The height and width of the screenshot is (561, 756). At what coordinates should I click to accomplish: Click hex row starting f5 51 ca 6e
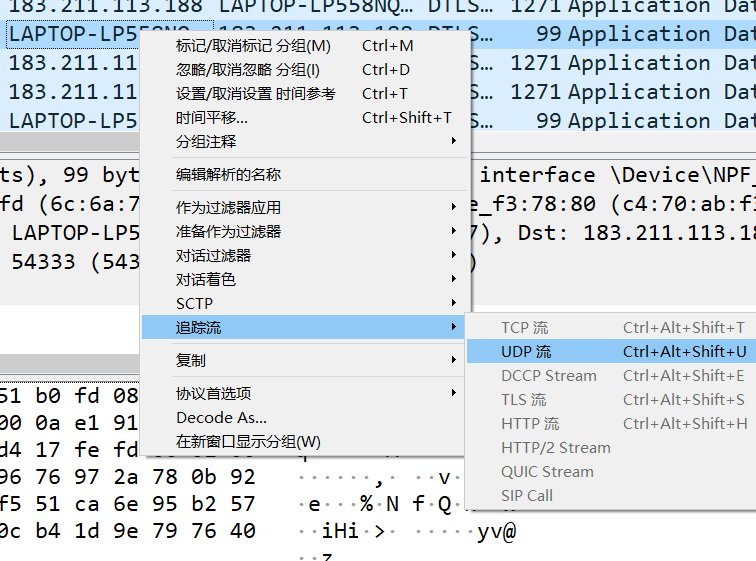click(x=127, y=504)
